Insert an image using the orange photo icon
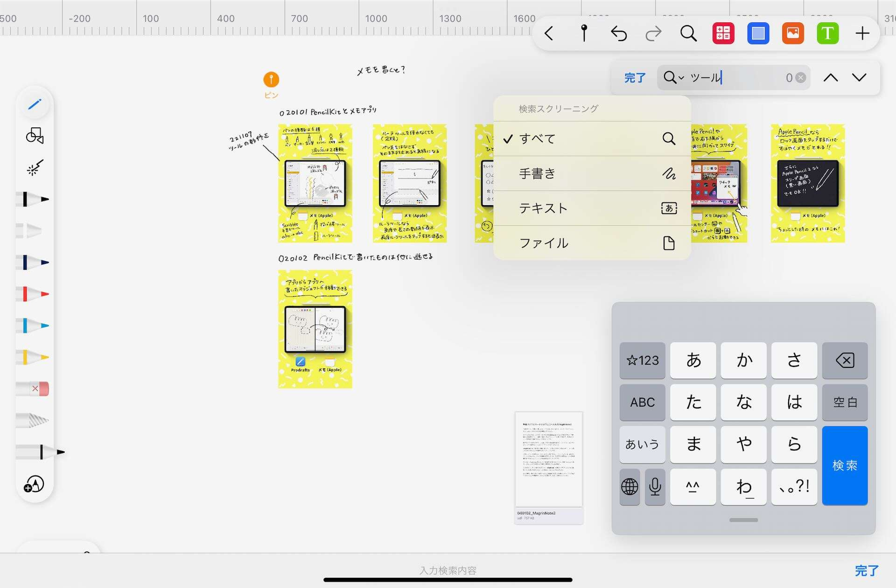Viewport: 896px width, 588px height. pos(793,33)
